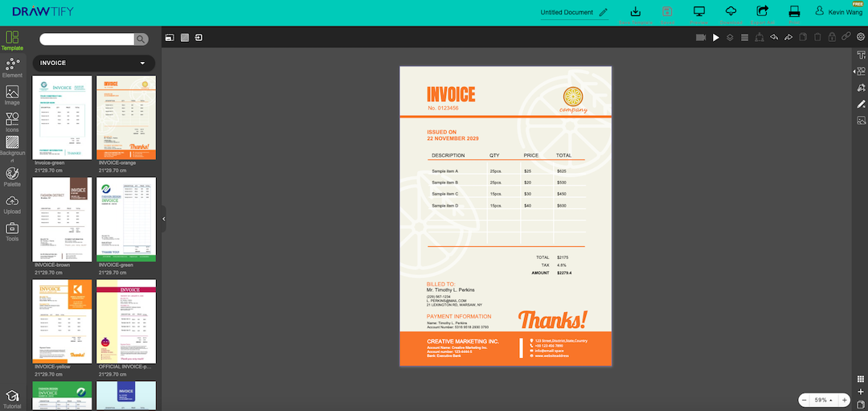Click the Download cloud button
Viewport: 868px width, 411px height.
[731, 15]
